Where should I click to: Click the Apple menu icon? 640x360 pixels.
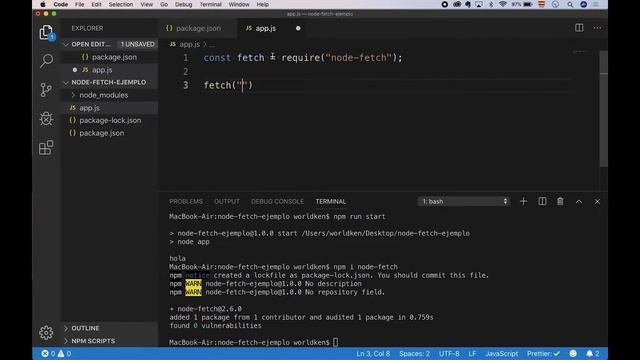click(42, 4)
